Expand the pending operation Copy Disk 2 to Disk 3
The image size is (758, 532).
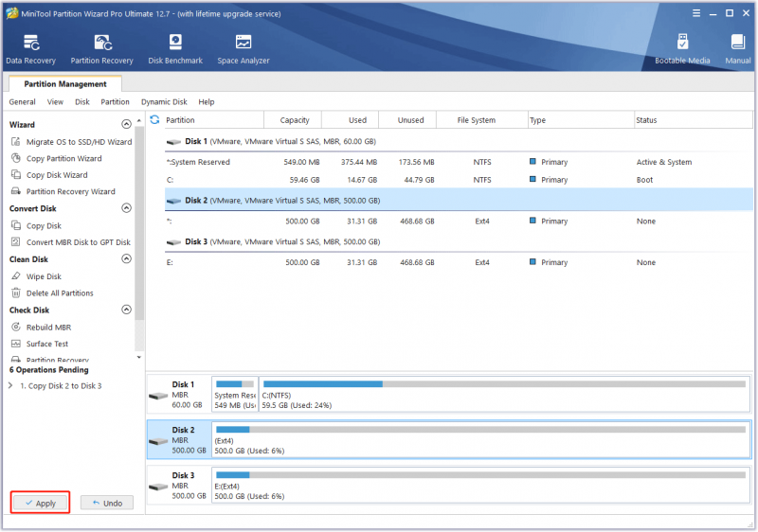(x=10, y=385)
